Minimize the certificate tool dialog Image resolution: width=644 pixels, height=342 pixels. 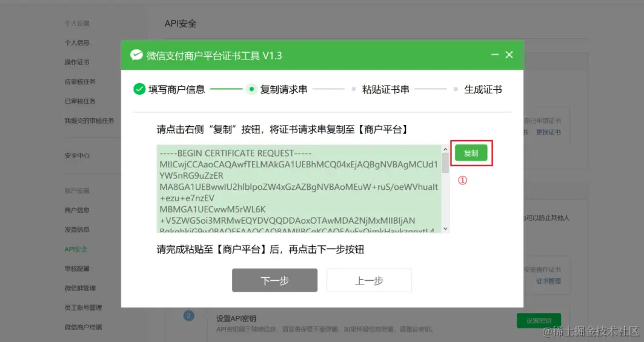pos(494,55)
